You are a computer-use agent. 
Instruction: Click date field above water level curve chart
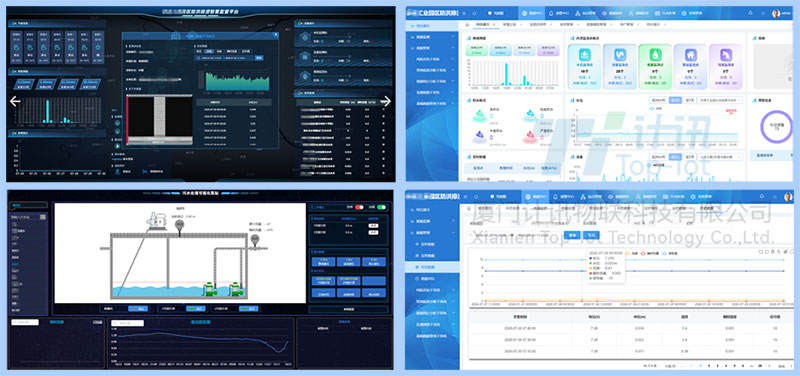[127, 323]
